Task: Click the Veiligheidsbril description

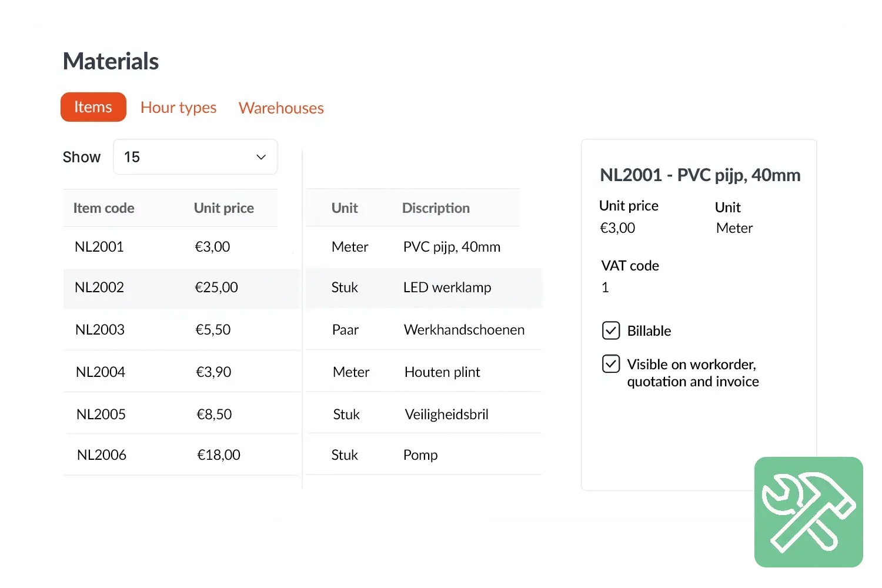Action: 446,415
